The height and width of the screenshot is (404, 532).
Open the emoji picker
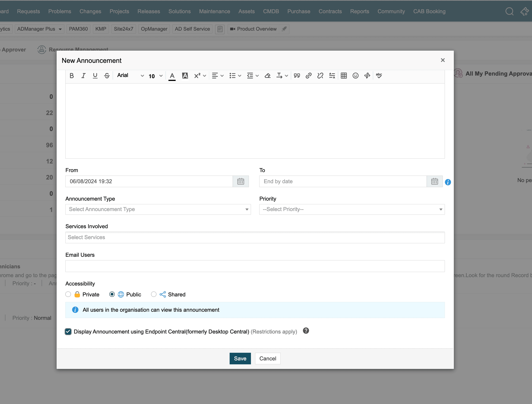point(355,76)
